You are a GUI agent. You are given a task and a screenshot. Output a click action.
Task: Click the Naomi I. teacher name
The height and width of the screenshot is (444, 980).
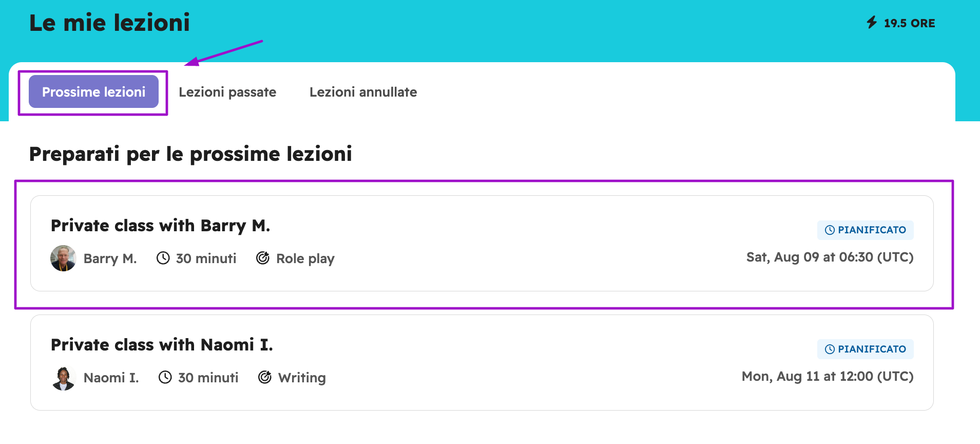[111, 378]
